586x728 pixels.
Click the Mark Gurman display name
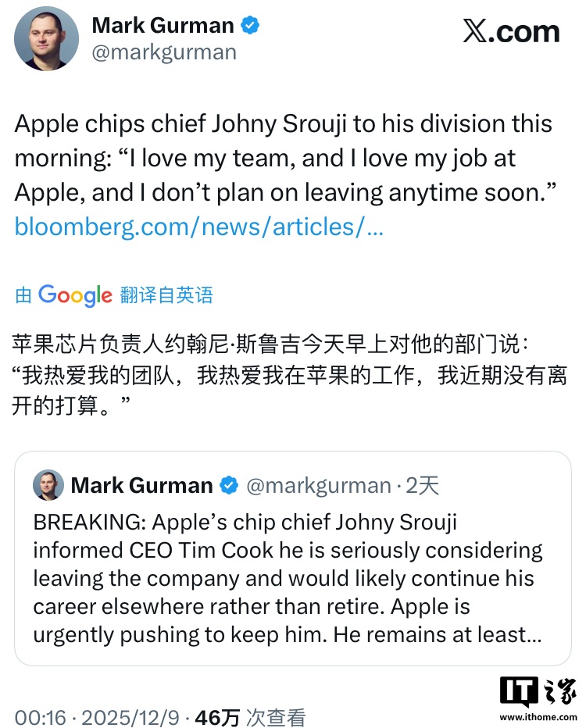[163, 25]
